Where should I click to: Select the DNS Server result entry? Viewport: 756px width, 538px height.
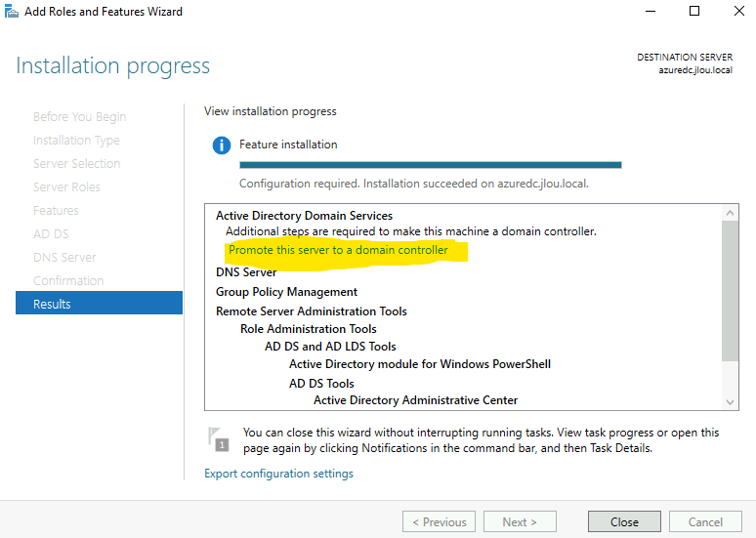click(246, 272)
